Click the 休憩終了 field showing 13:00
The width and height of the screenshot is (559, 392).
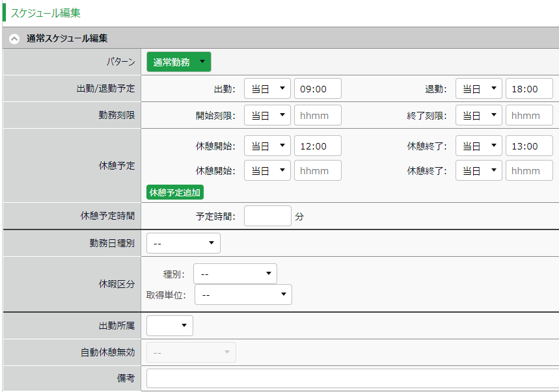pyautogui.click(x=529, y=146)
